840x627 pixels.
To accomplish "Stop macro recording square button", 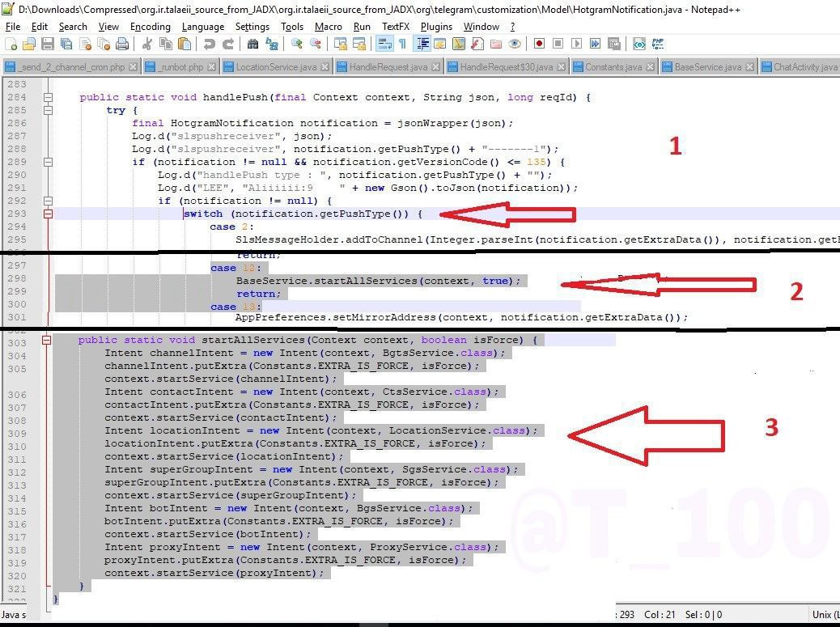I will [558, 44].
